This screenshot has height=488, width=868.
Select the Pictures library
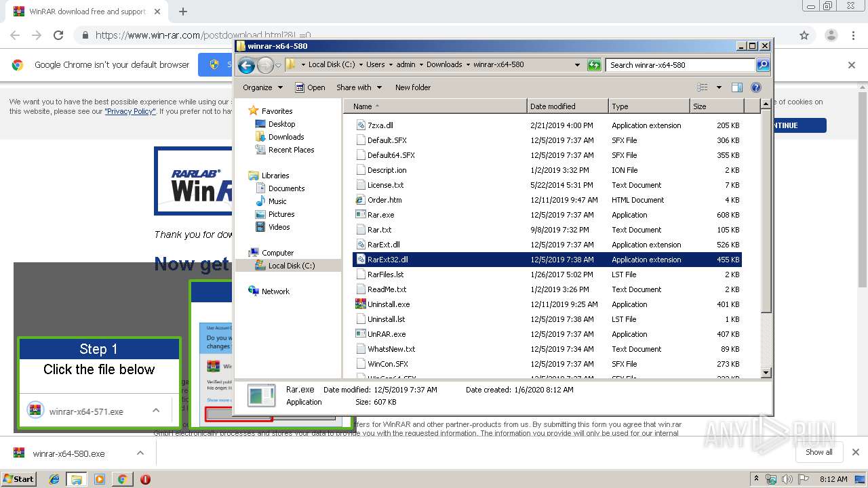coord(274,214)
